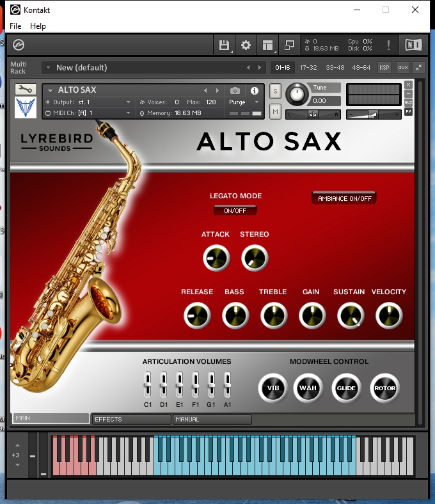The image size is (435, 504).
Task: Click the BASS knob
Action: 235,316
